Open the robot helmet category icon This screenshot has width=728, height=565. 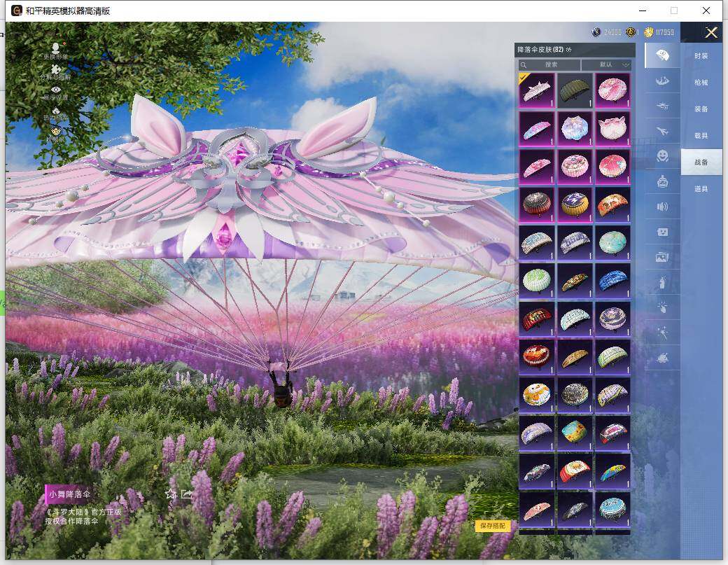click(662, 181)
